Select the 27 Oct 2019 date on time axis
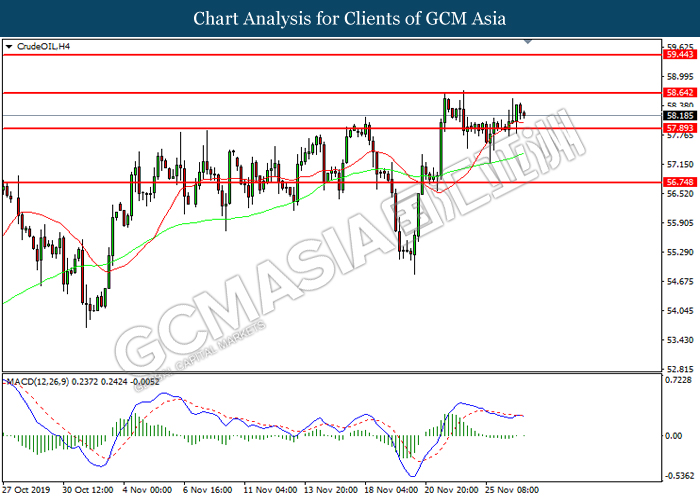This screenshot has height=500, width=700. click(x=24, y=491)
